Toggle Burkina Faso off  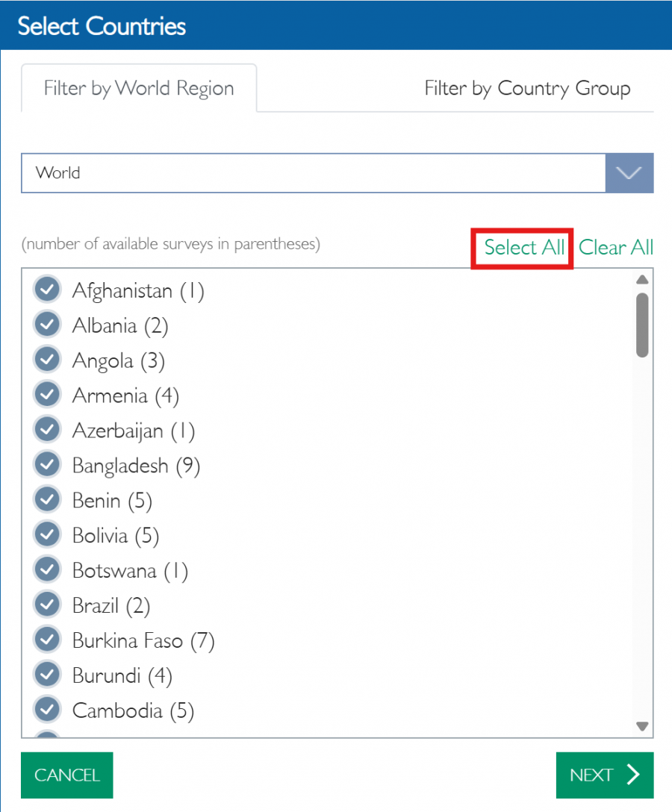46,640
